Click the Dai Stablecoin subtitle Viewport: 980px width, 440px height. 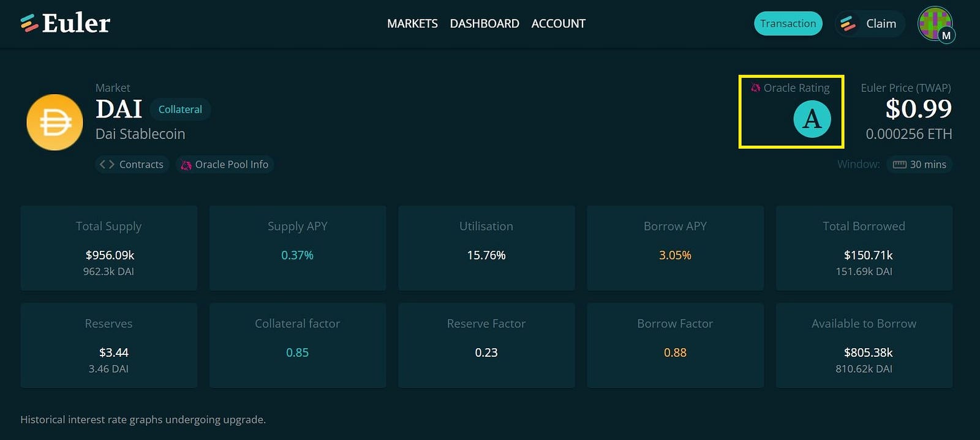(x=140, y=134)
